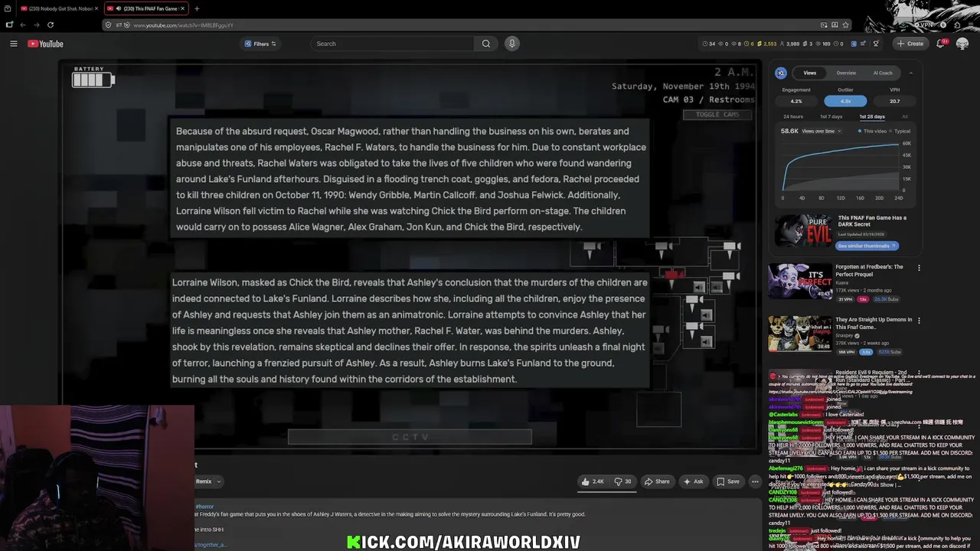Image resolution: width=980 pixels, height=551 pixels.
Task: Toggle the Typical chart legend
Action: (x=901, y=131)
